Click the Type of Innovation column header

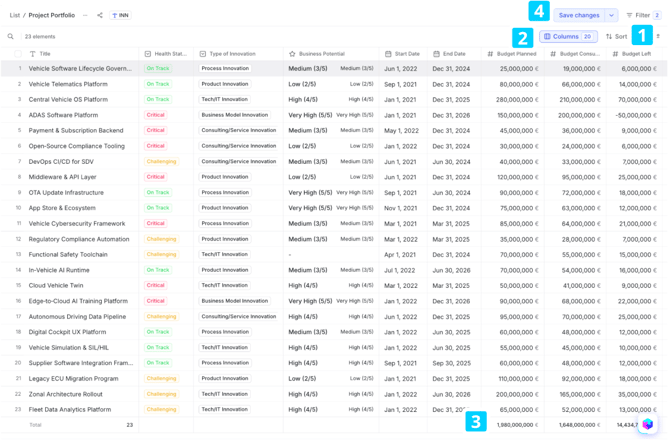(232, 54)
